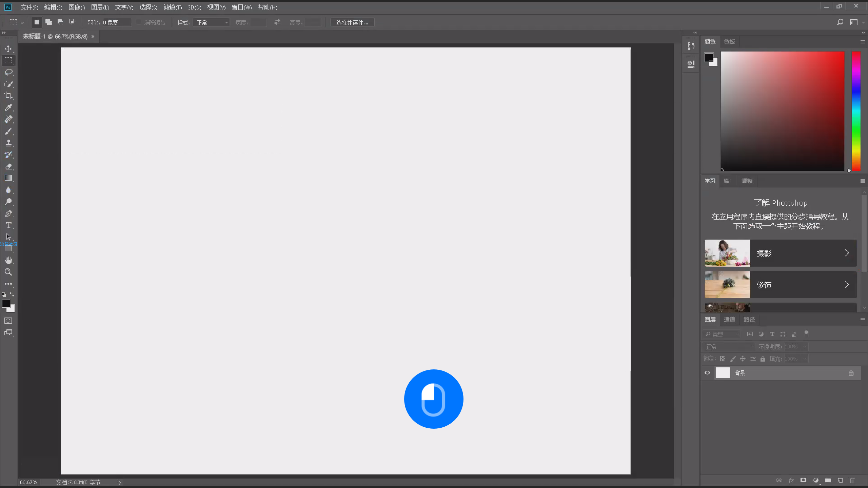Choose Subtract from Selection mode
Image resolution: width=868 pixels, height=488 pixels.
click(60, 22)
